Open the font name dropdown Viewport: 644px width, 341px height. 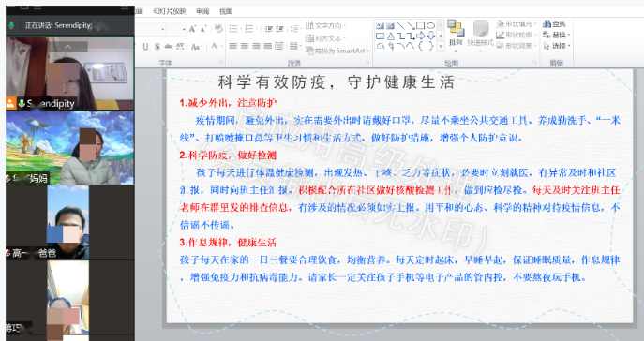pyautogui.click(x=163, y=30)
